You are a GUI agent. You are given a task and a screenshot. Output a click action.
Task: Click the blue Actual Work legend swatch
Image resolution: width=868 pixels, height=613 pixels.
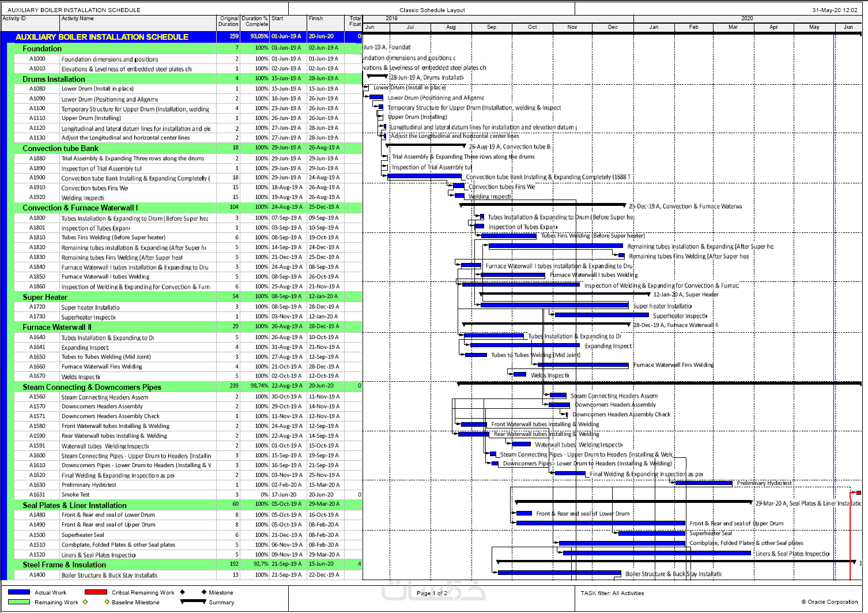tap(19, 592)
